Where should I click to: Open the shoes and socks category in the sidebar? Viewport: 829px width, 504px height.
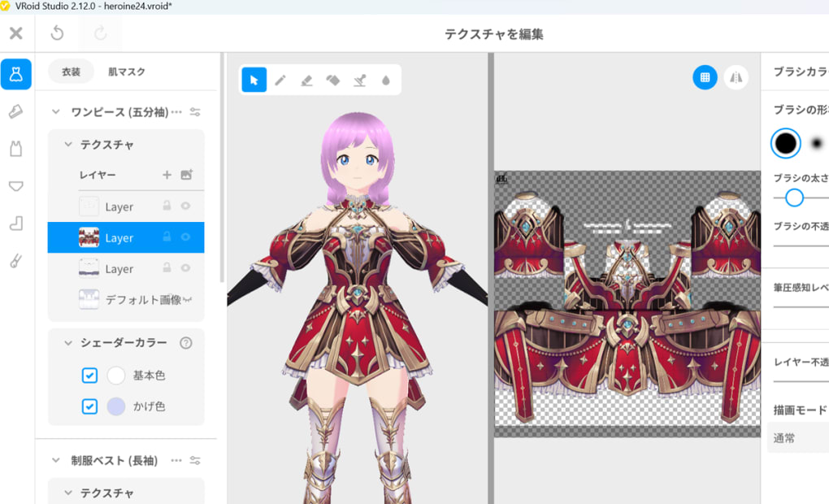pyautogui.click(x=16, y=224)
